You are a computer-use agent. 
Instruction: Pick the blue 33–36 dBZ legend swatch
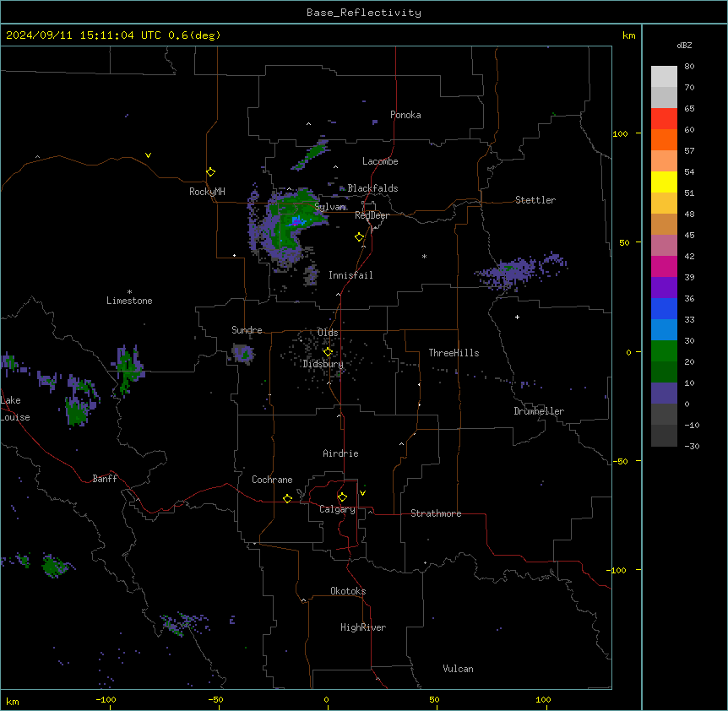[664, 308]
